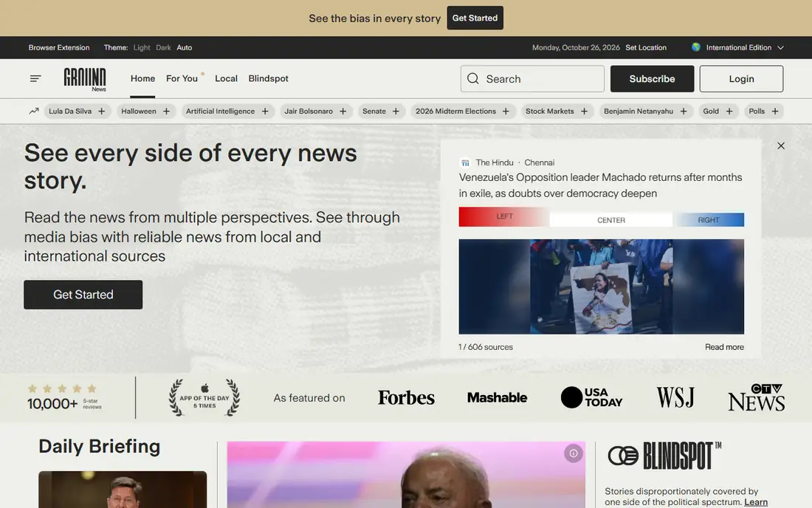The image size is (812, 508).
Task: Close the featured story card
Action: tap(781, 146)
